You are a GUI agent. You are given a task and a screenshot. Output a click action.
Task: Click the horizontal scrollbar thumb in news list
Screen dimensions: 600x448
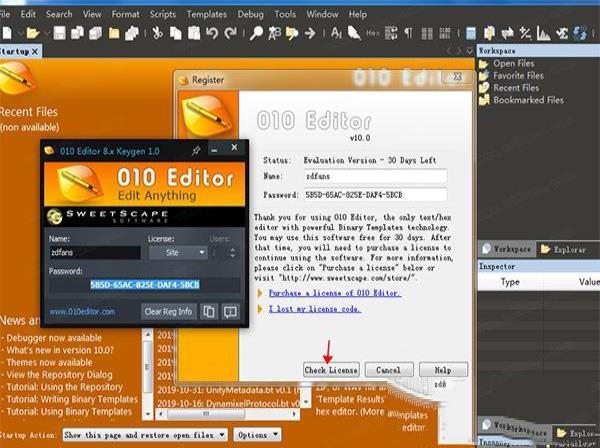click(206, 414)
